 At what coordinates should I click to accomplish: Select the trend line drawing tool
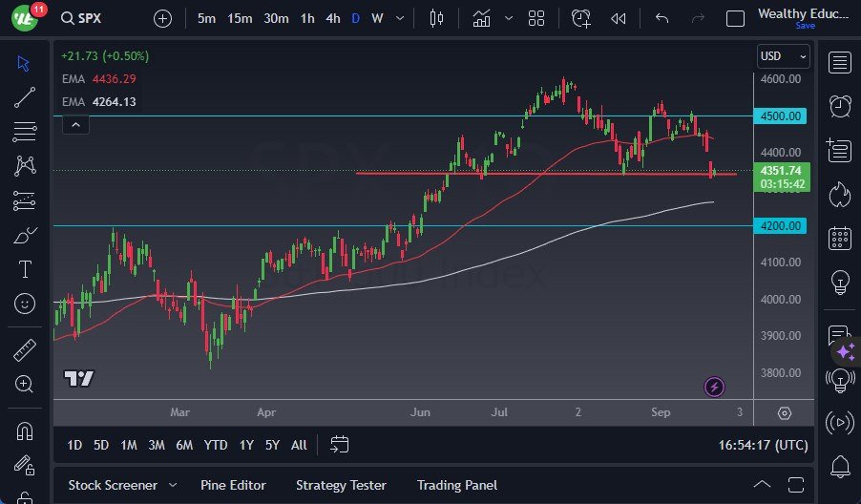click(x=25, y=96)
